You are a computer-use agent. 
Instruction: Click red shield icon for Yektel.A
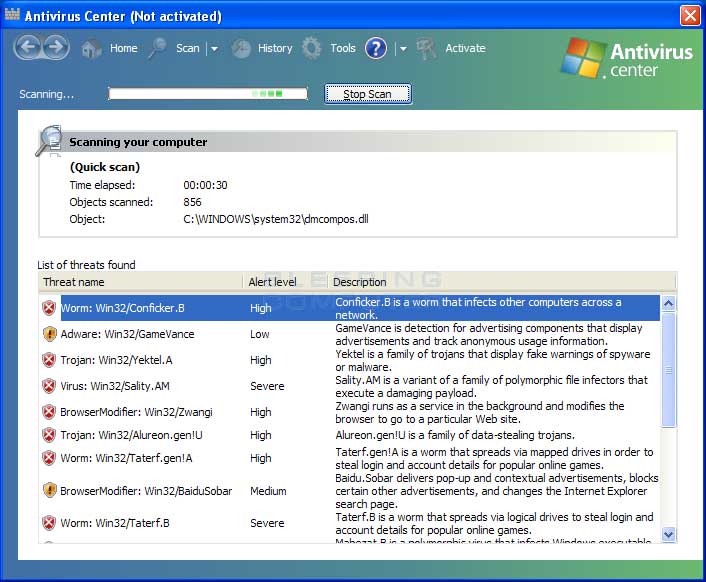point(49,360)
